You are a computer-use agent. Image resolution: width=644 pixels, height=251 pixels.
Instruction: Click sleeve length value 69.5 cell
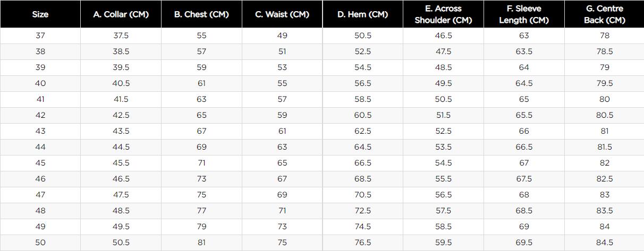click(x=524, y=243)
